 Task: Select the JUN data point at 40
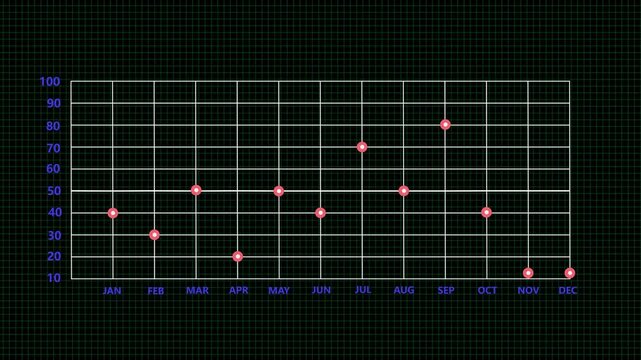point(320,212)
